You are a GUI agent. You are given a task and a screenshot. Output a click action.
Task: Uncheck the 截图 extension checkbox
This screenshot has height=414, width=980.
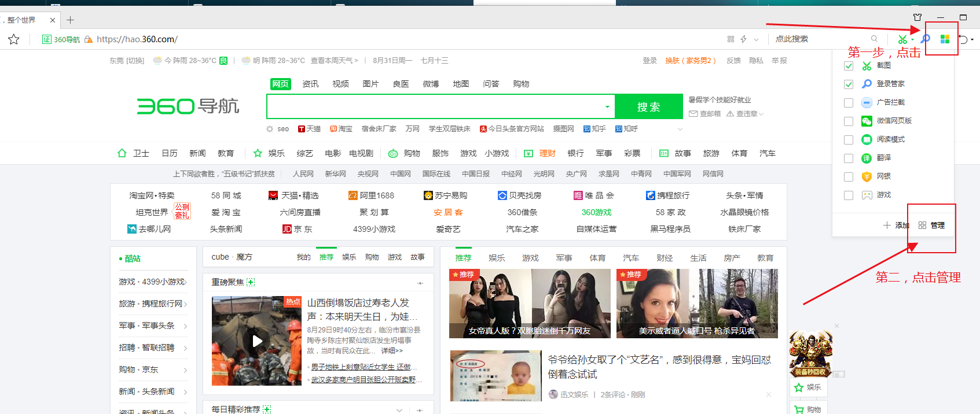[x=849, y=66]
